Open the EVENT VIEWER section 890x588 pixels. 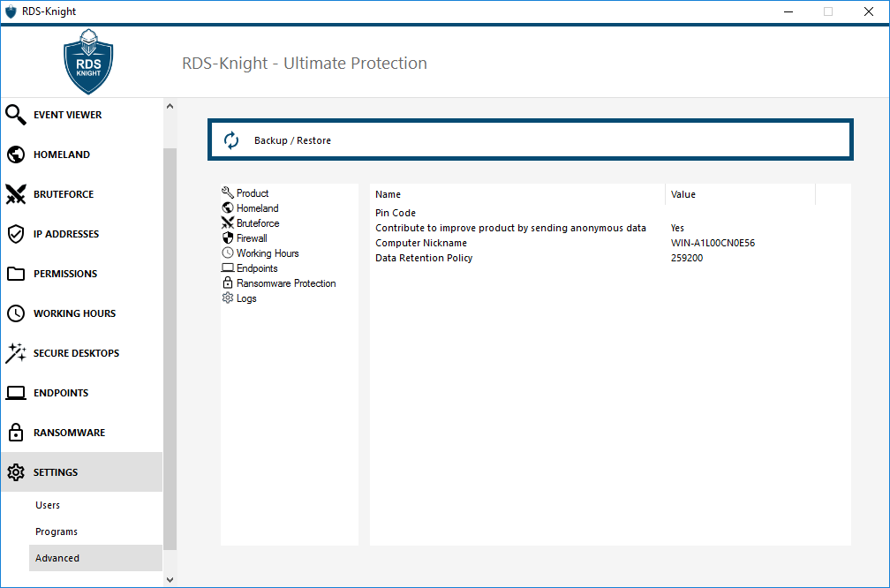pyautogui.click(x=82, y=115)
